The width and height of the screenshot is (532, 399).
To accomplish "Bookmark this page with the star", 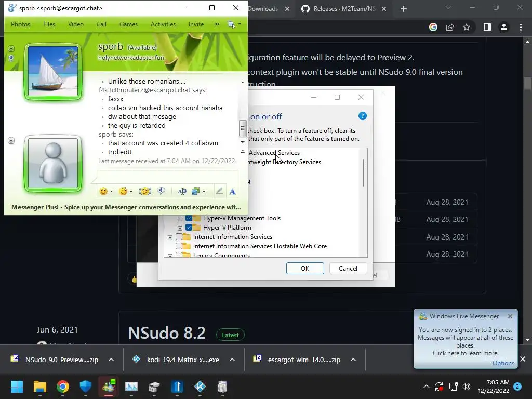I will tap(467, 27).
